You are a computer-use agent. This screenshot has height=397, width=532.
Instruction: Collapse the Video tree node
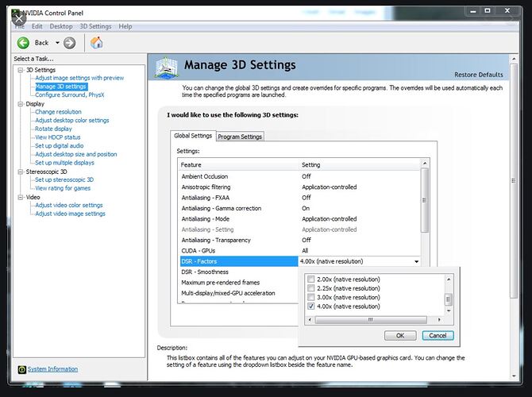point(21,197)
